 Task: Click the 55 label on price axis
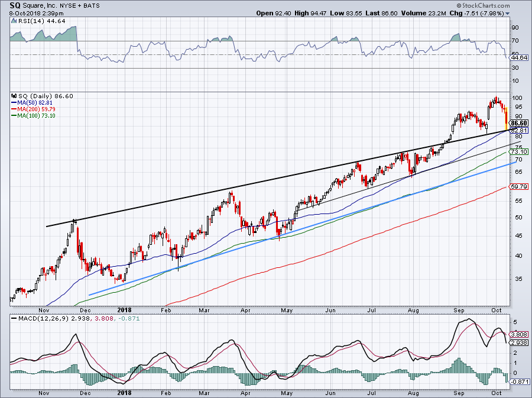point(518,201)
